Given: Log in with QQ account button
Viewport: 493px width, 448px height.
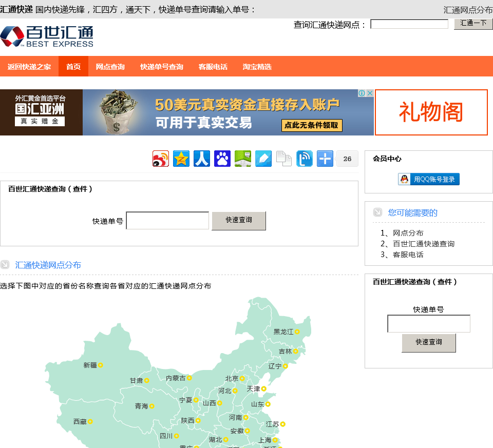Looking at the screenshot, I should [x=429, y=179].
